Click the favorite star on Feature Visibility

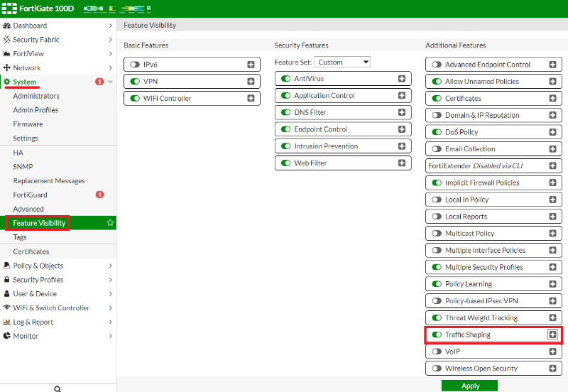coord(110,223)
